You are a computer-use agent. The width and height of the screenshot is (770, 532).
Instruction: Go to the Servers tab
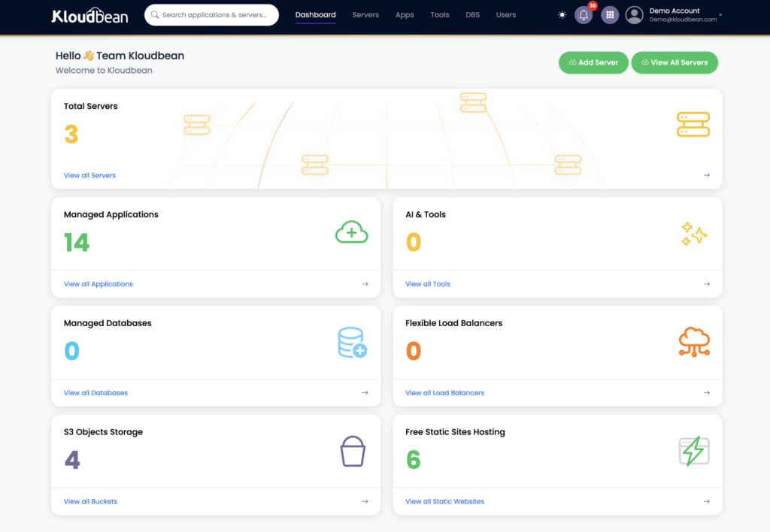tap(365, 15)
